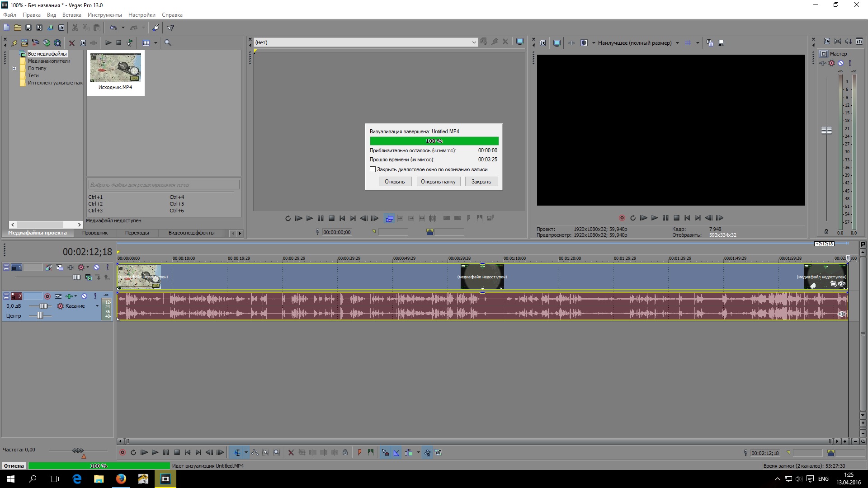Open the preview quality 'Наилучшее (полный размер)' dropdown
This screenshot has height=488, width=868.
[677, 43]
